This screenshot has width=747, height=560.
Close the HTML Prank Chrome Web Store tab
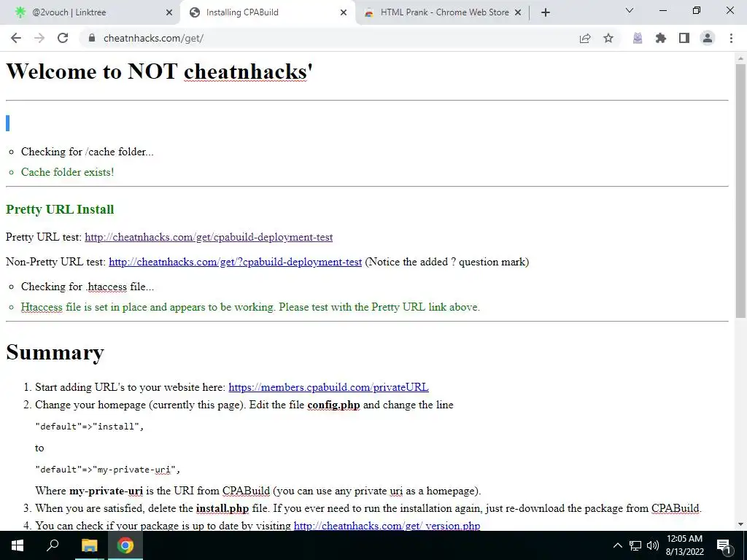pyautogui.click(x=518, y=13)
